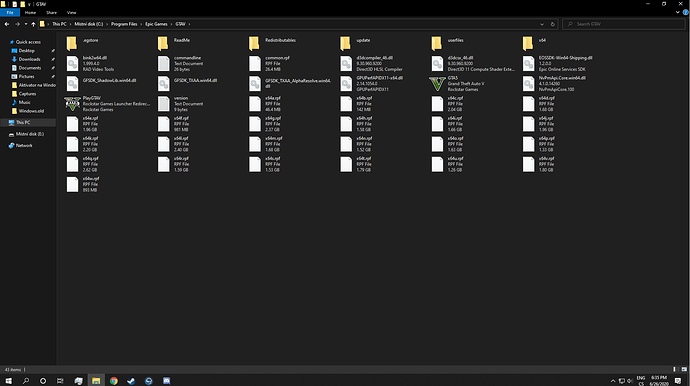690x386 pixels.
Task: Switch to large icons view in status bar
Action: 684,369
